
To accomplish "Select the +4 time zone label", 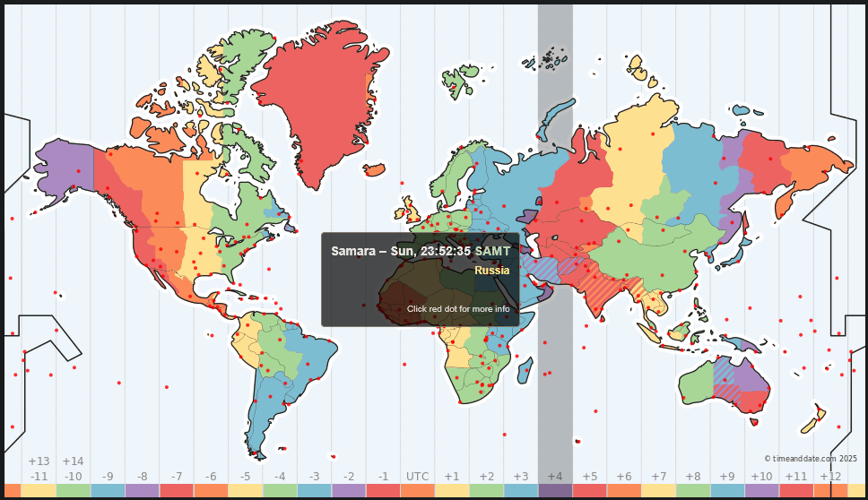I will pyautogui.click(x=555, y=476).
